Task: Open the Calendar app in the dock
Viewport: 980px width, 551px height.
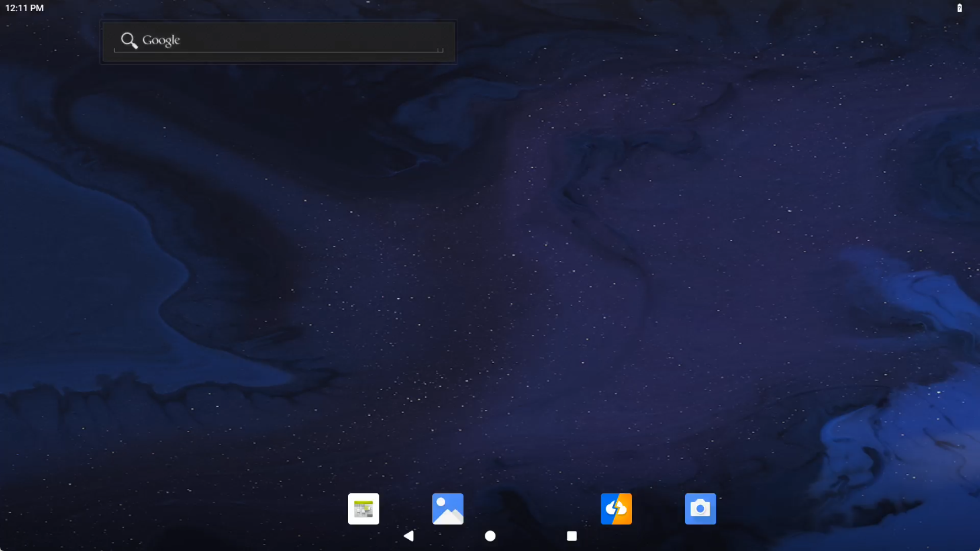Action: pyautogui.click(x=363, y=509)
